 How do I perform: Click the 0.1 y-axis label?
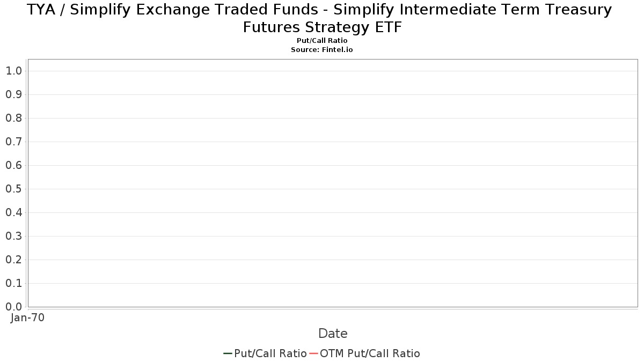[13, 283]
